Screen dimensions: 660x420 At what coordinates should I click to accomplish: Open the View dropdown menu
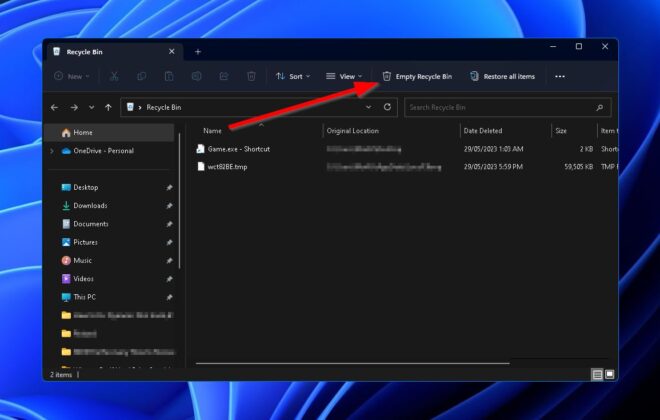click(x=343, y=76)
